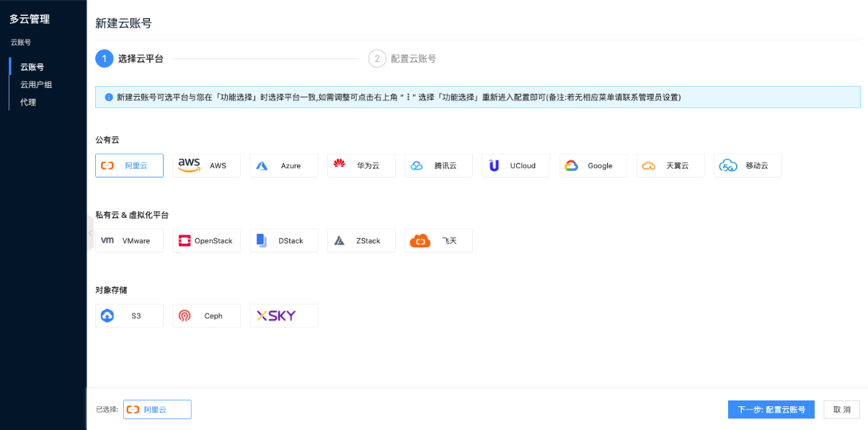Choose the AWS cloud platform logo

(189, 165)
